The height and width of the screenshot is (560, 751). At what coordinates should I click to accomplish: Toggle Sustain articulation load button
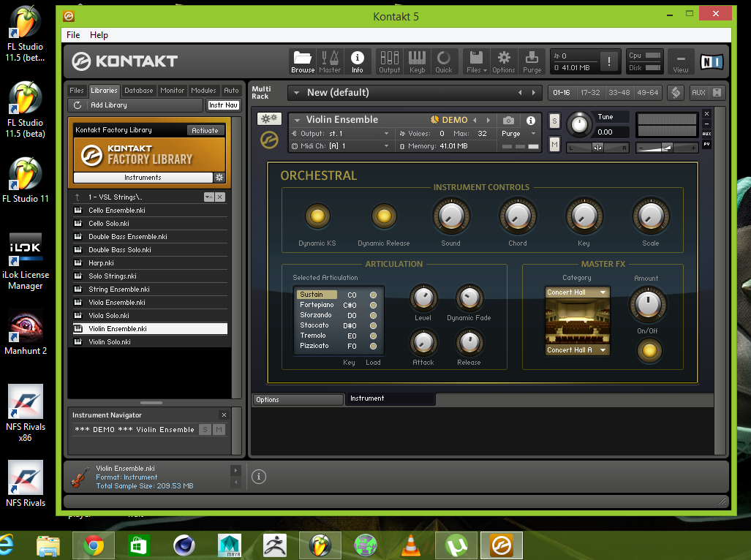coord(373,295)
